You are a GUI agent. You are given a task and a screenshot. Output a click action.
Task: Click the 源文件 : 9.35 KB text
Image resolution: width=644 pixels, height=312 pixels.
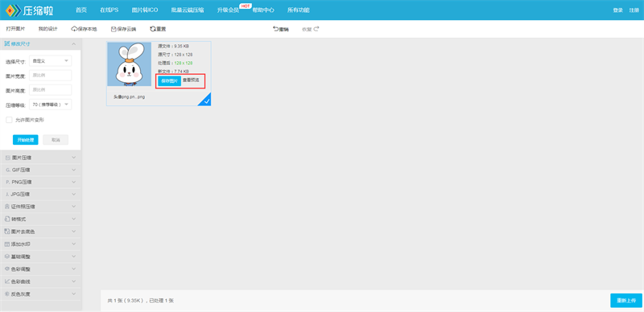(173, 47)
